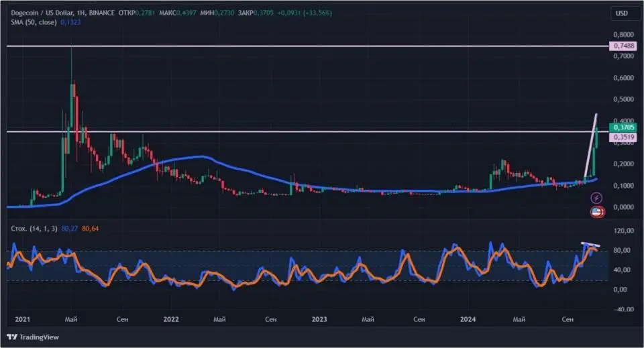Image resolution: width=644 pixels, height=348 pixels.
Task: Open the purple lightning bolt event icon
Action: 596,198
